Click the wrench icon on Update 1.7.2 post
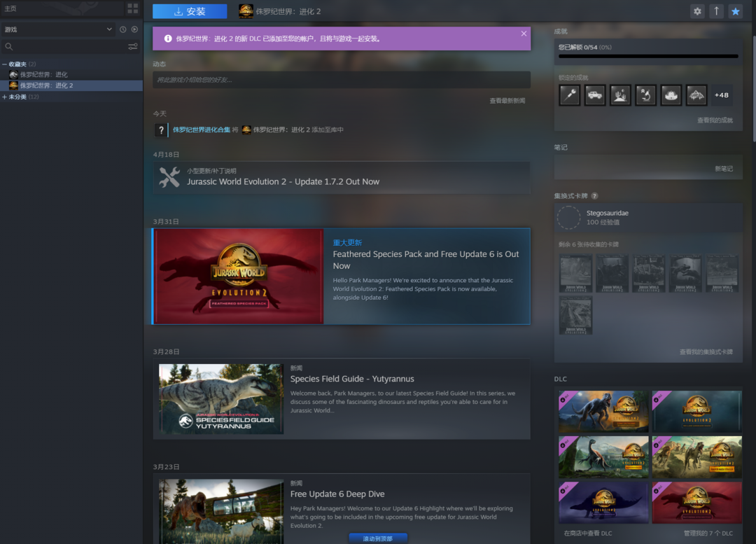 [169, 177]
